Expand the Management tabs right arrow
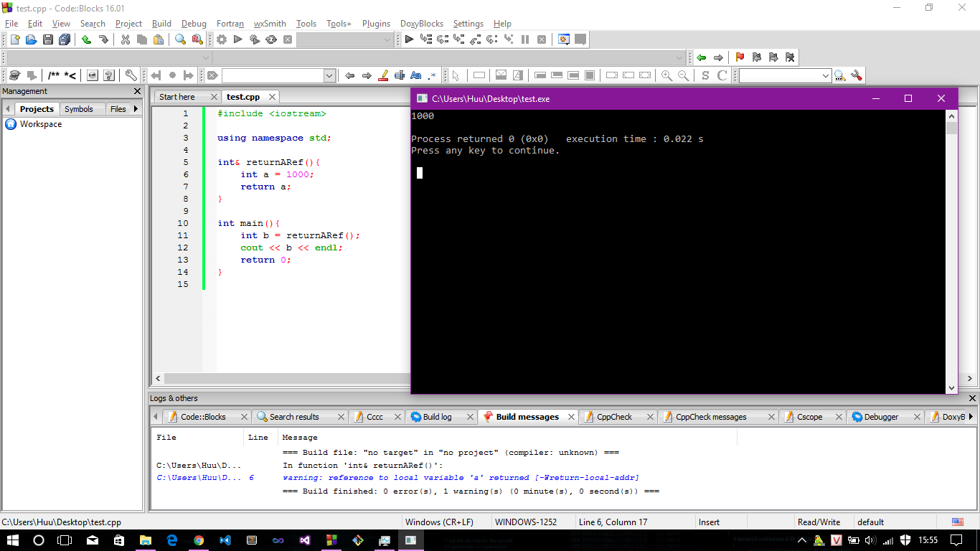The image size is (980, 551). click(136, 109)
